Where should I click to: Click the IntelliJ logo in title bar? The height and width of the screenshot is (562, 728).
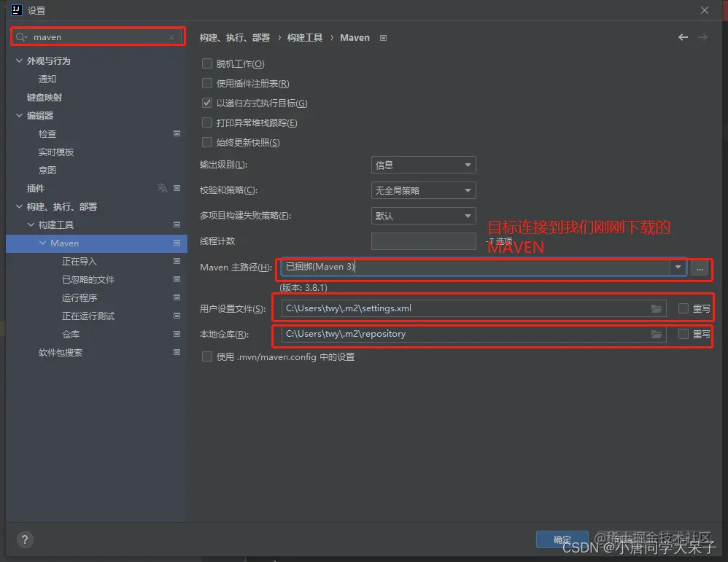(16, 10)
